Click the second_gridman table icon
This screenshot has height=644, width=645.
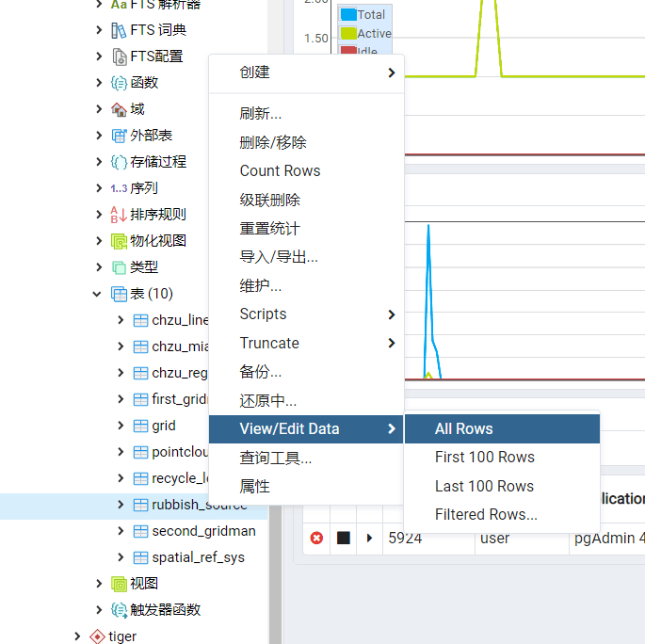[x=140, y=531]
